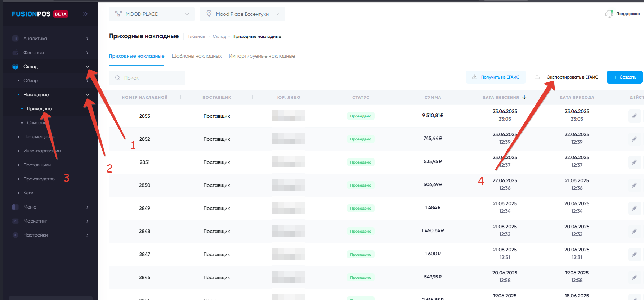
Task: Open Производство in the sidebar
Action: [x=39, y=179]
